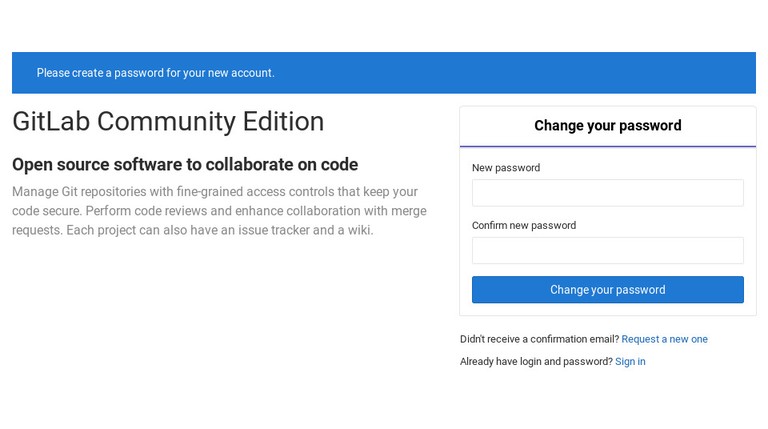Open the Request a new one link
This screenshot has width=768, height=429.
[664, 339]
